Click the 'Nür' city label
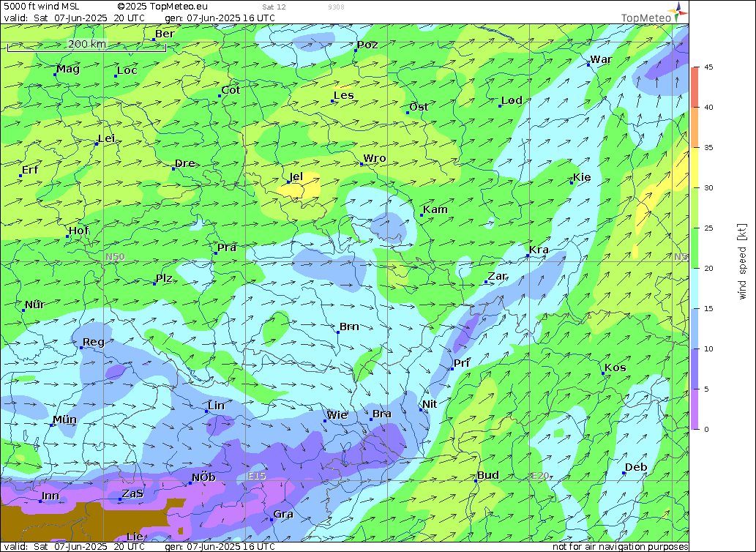Viewport: 756px width, 552px height. (x=34, y=305)
